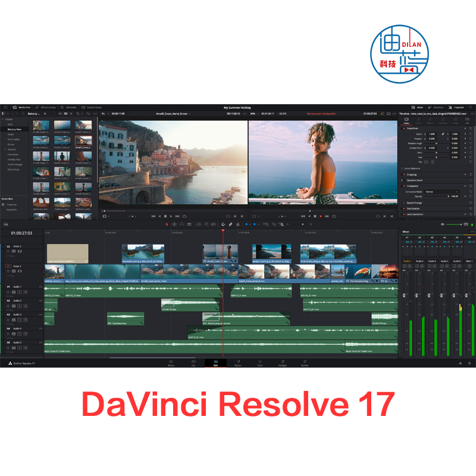This screenshot has height=476, width=476.
Task: Switch to the Cut page
Action: point(193,363)
